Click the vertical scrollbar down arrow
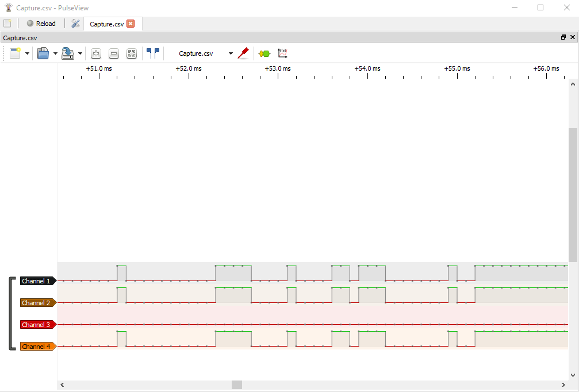 (x=573, y=375)
